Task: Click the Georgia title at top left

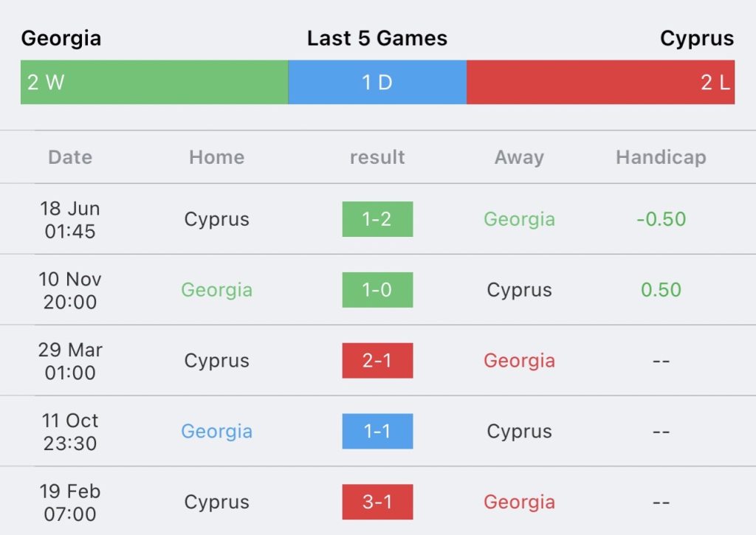Action: click(x=61, y=38)
